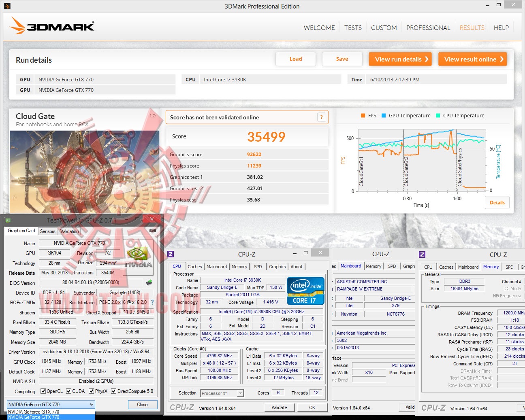This screenshot has width=525, height=420.
Task: Click the BIOS save icon in GPU-Z
Action: point(149,282)
